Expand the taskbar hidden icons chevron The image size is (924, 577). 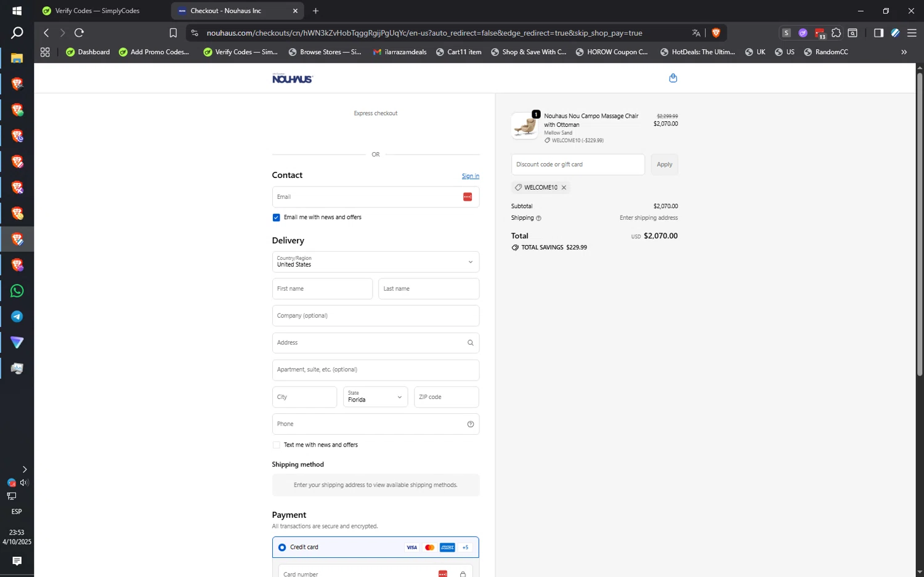[x=24, y=469]
